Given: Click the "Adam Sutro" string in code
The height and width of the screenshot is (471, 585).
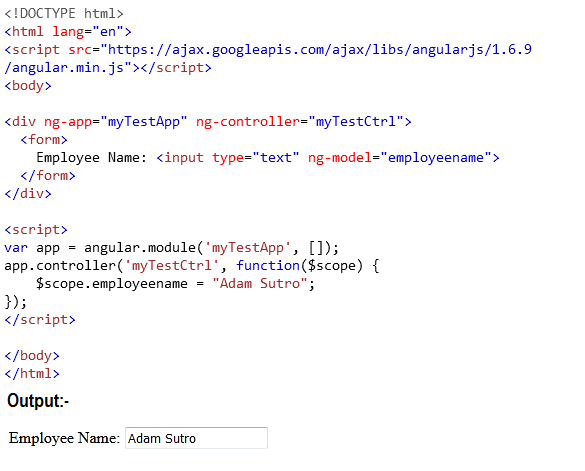Looking at the screenshot, I should [x=260, y=284].
